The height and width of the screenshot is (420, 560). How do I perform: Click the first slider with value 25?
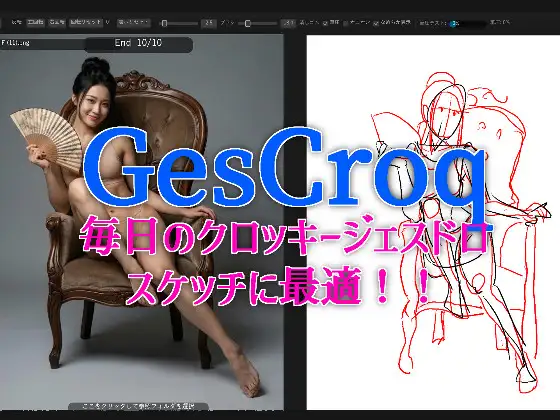[x=179, y=23]
